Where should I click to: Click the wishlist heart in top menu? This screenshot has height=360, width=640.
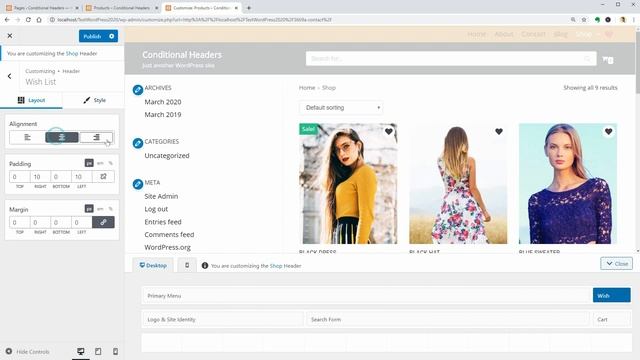pyautogui.click(x=609, y=34)
